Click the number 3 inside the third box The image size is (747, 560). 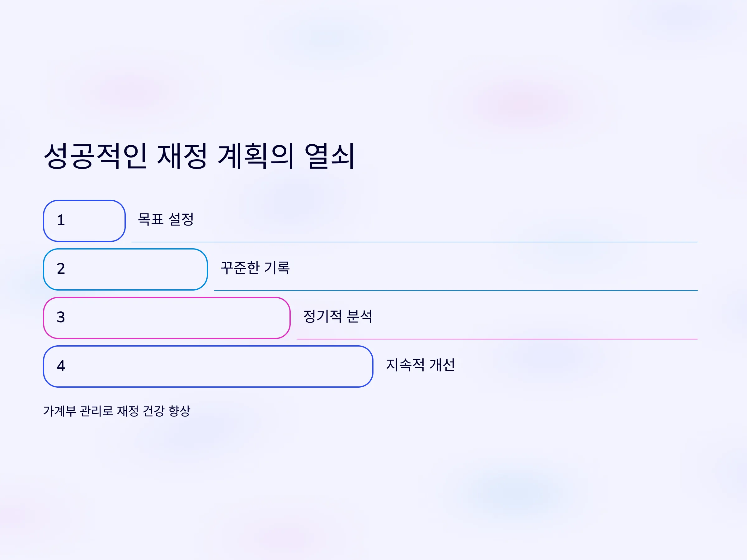[x=61, y=317]
